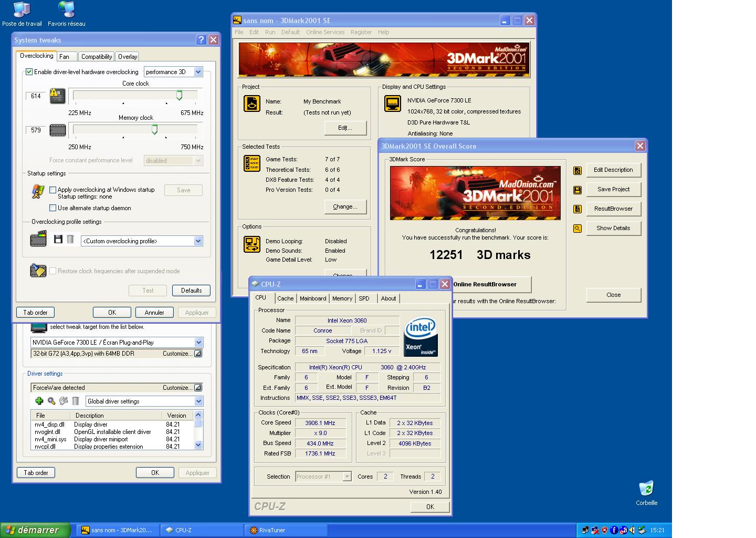Viewport: 756px width, 538px height.
Task: Open Favoris réseau desktop icon
Action: pos(67,14)
